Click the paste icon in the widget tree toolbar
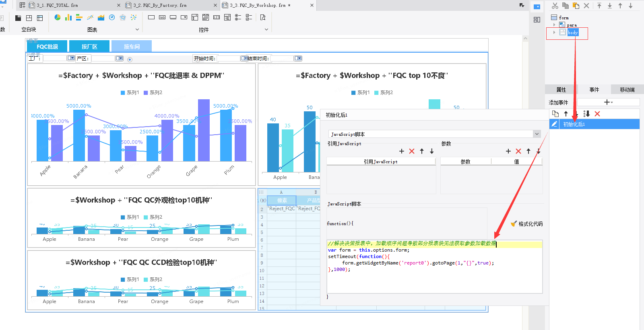Image resolution: width=644 pixels, height=330 pixels. (576, 6)
